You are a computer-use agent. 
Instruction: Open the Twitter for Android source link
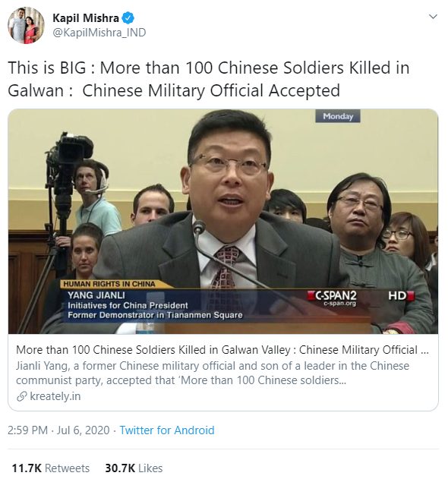(x=167, y=430)
